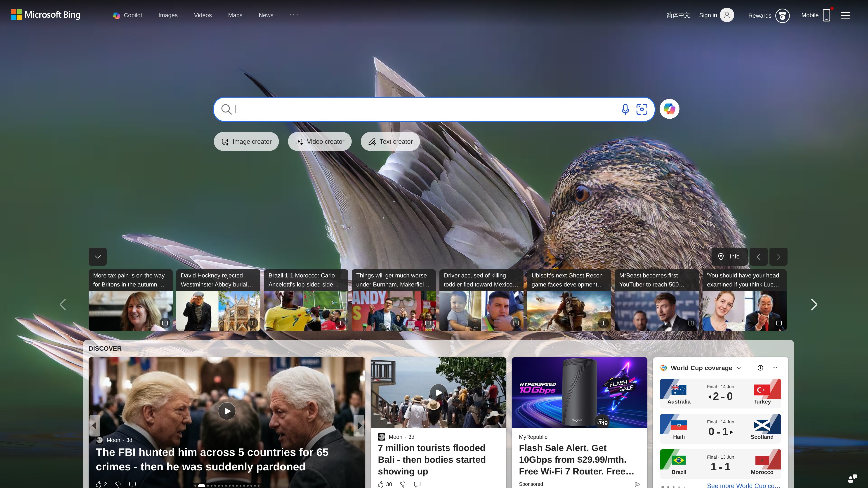Expand the World Cup coverage dropdown

point(739,368)
